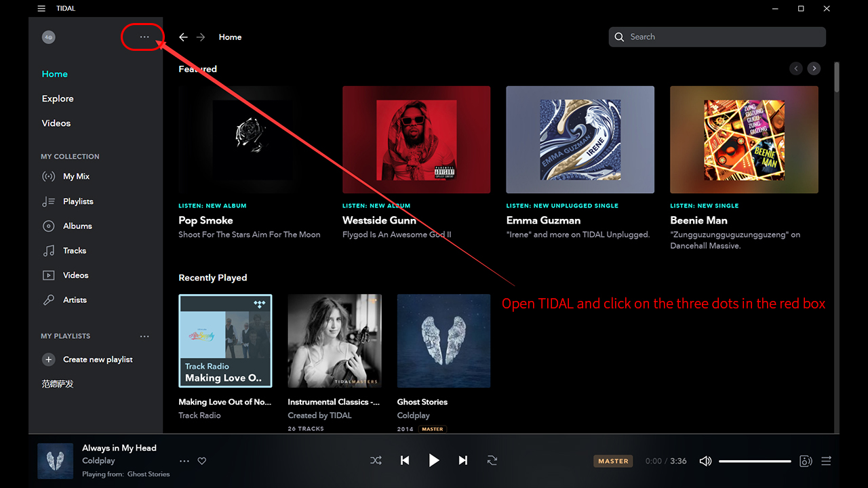Show previous Featured items
Image resolution: width=868 pixels, height=488 pixels.
pyautogui.click(x=796, y=68)
